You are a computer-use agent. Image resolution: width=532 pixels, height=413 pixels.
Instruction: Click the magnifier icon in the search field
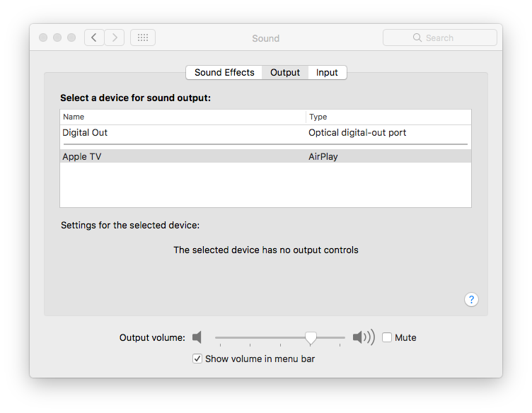click(x=417, y=37)
